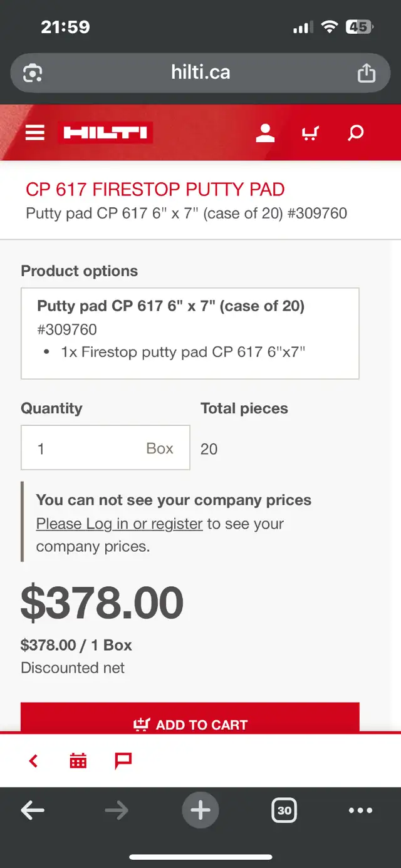This screenshot has height=868, width=401.
Task: Open the camera lens search icon
Action: tap(33, 73)
